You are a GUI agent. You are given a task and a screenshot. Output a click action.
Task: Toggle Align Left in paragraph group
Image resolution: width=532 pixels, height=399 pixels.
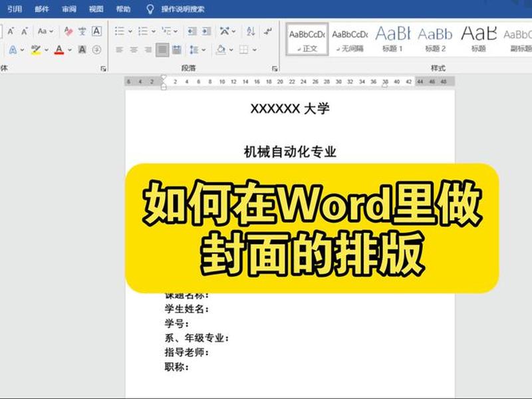pos(119,50)
